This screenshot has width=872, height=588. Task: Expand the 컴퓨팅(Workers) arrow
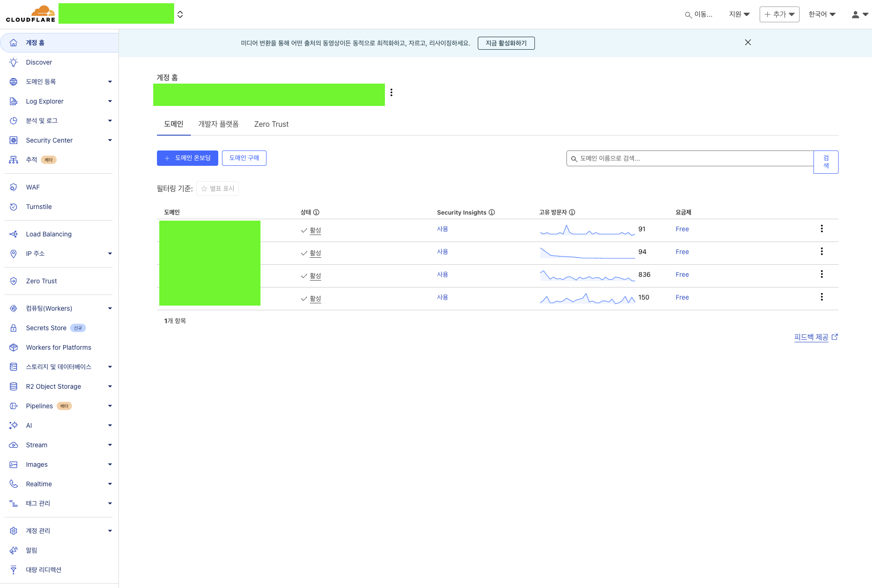coord(110,308)
